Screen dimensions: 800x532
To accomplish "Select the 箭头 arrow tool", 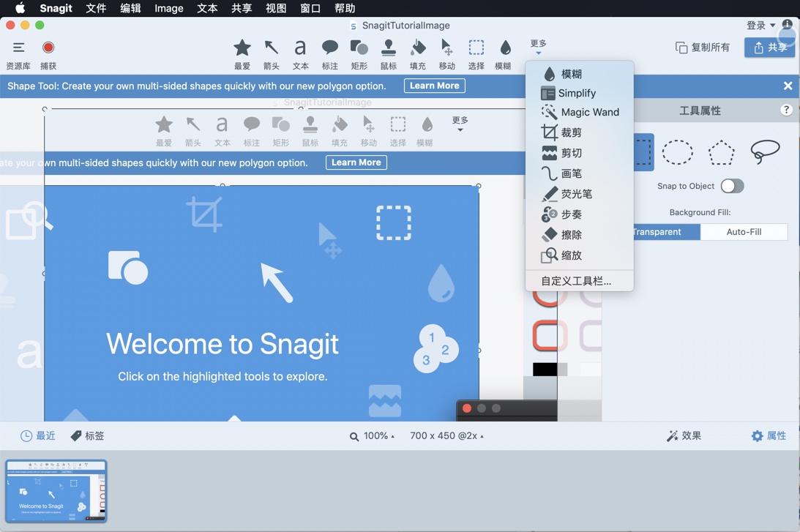I will 272,55.
